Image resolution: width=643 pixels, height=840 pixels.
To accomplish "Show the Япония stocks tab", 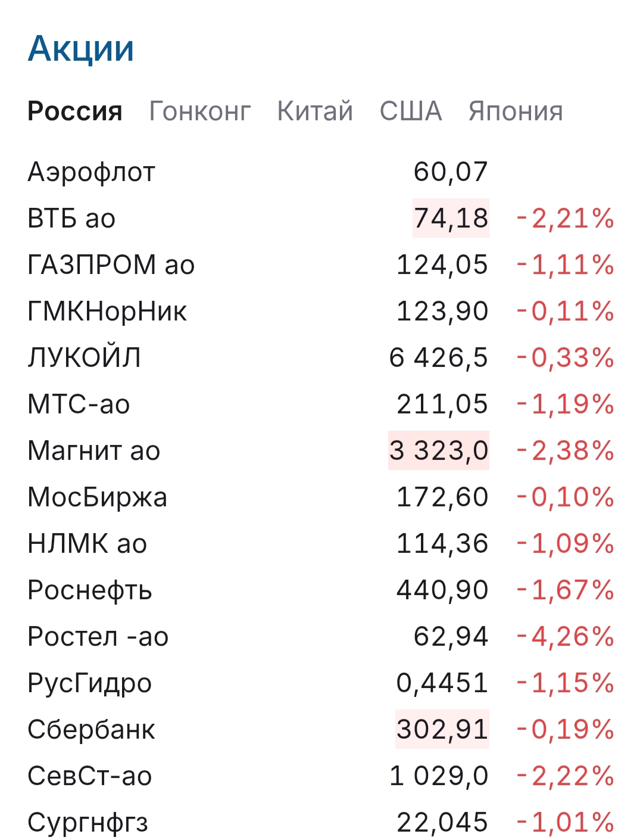I will click(516, 111).
